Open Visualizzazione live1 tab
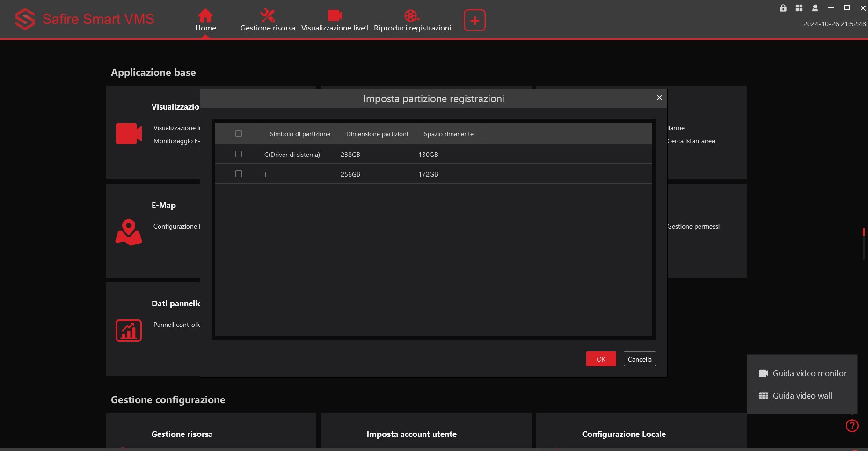 (335, 21)
